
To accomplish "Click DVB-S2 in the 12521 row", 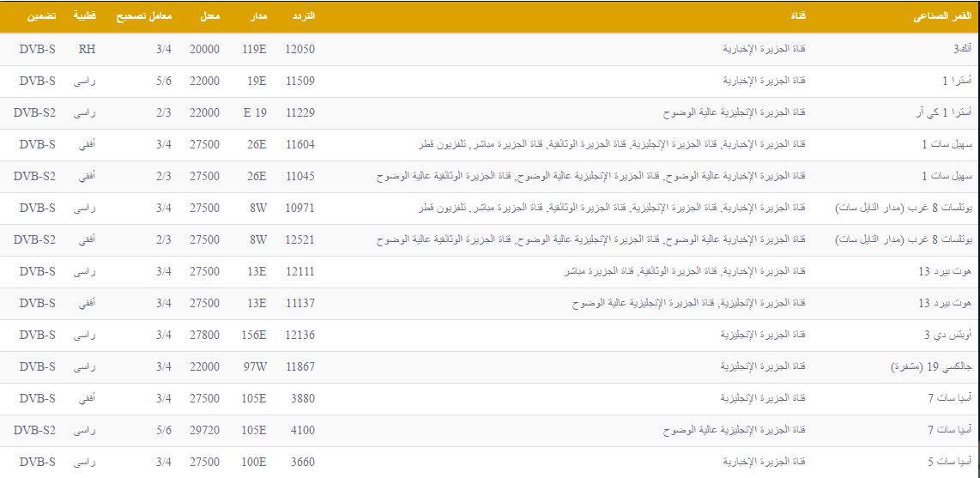I will tap(35, 240).
